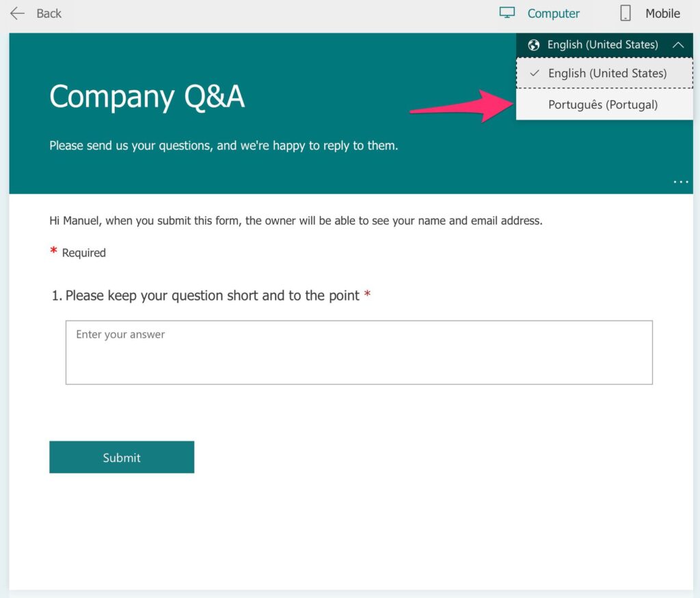Select Português (Portugal) language option
This screenshot has width=700, height=598.
point(604,105)
